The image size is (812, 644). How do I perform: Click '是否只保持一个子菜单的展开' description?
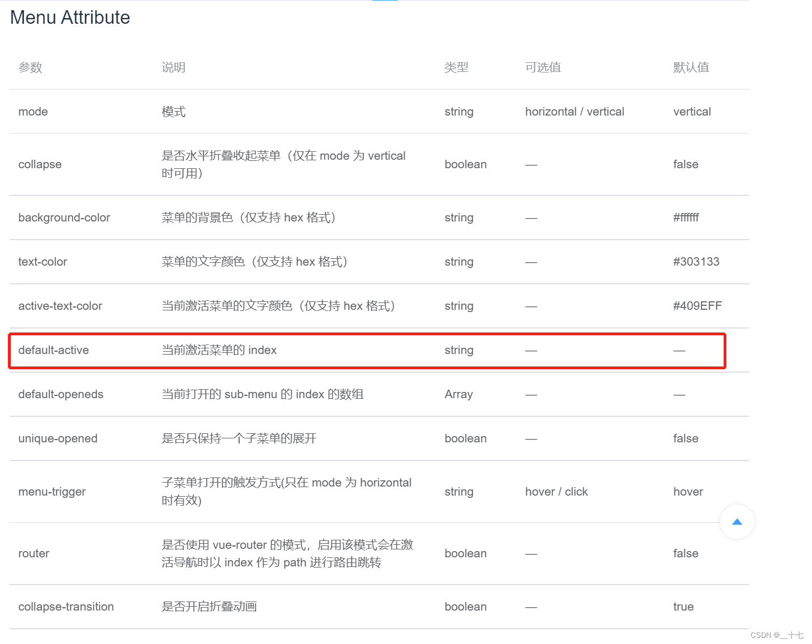pos(239,438)
